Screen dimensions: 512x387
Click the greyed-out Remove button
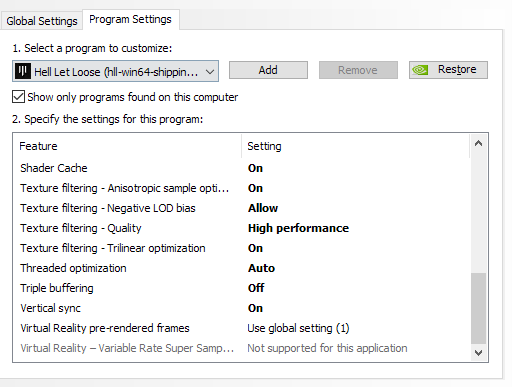(x=358, y=70)
